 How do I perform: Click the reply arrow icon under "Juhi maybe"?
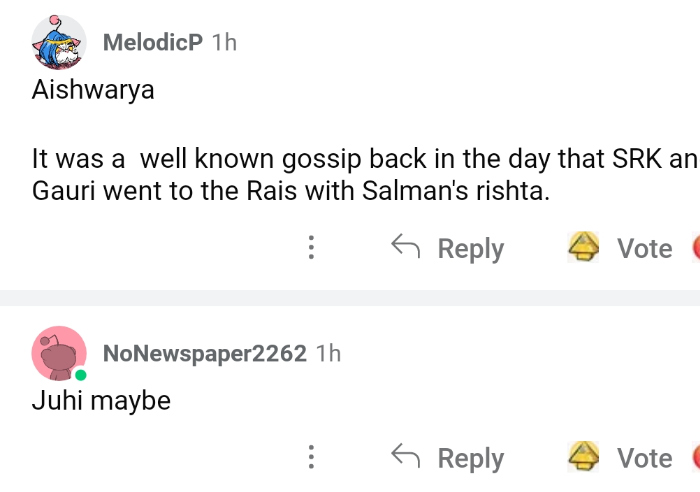pyautogui.click(x=405, y=457)
